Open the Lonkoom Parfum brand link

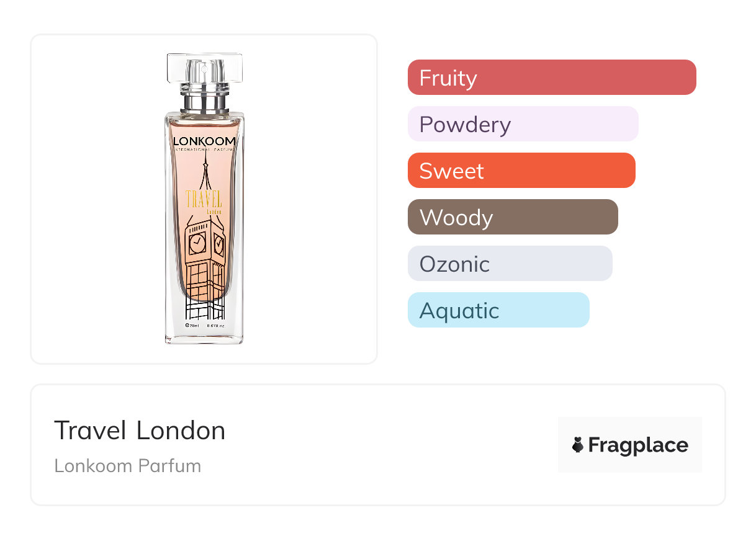(x=127, y=466)
